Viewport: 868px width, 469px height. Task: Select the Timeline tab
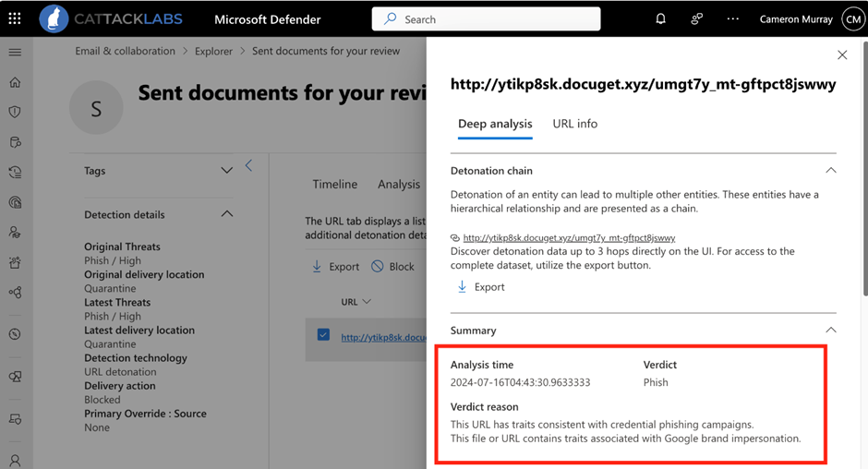334,184
